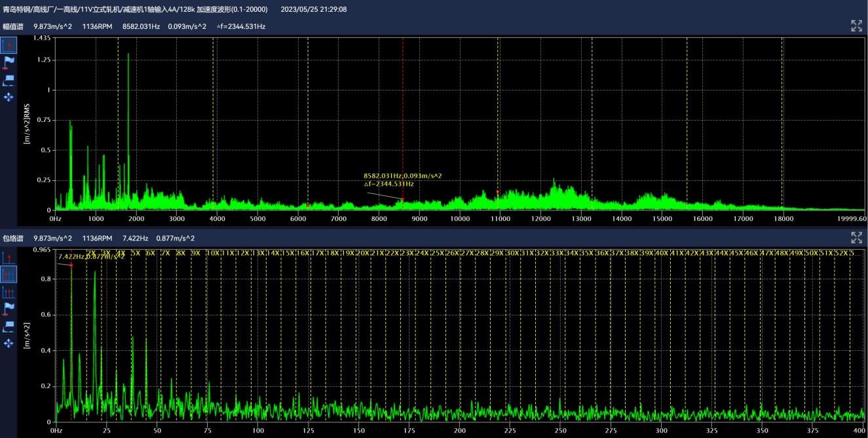Click flag marker tool in envelope spectrum toolbar
The width and height of the screenshot is (868, 438).
pos(9,308)
